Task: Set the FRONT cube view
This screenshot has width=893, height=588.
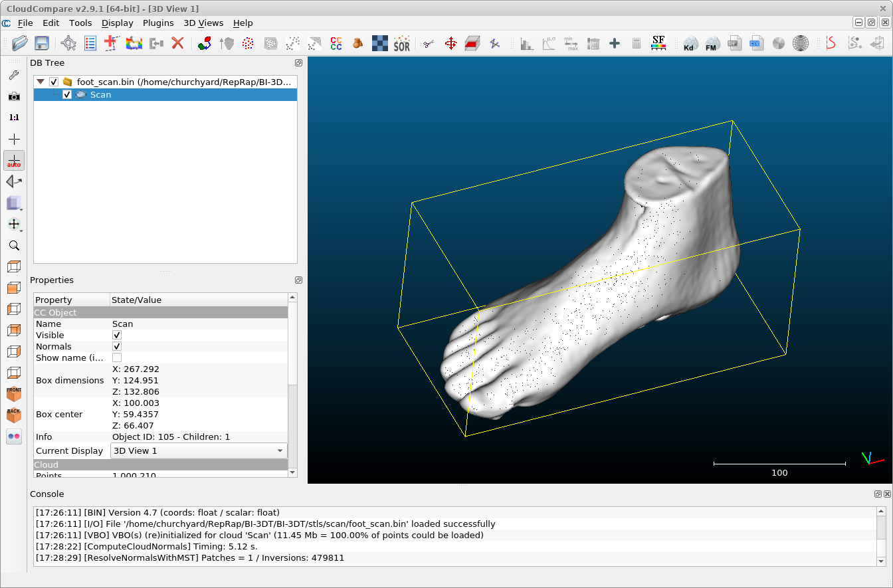Action: point(14,394)
